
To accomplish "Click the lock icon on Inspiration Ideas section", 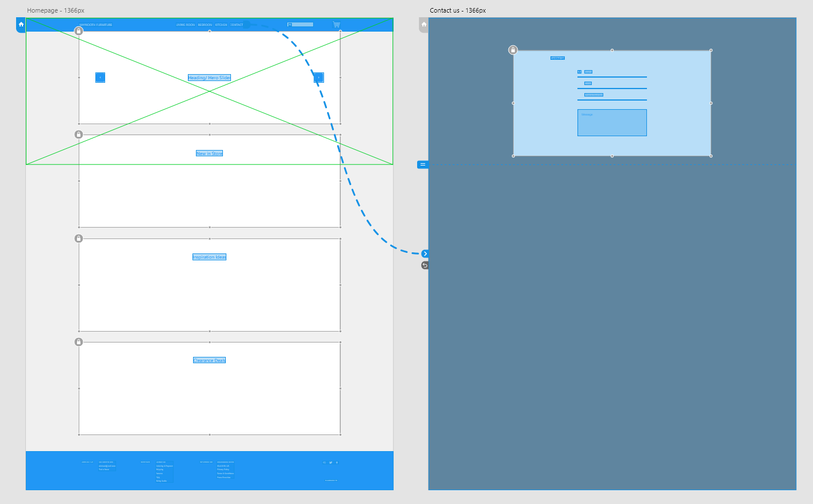I will pyautogui.click(x=79, y=238).
